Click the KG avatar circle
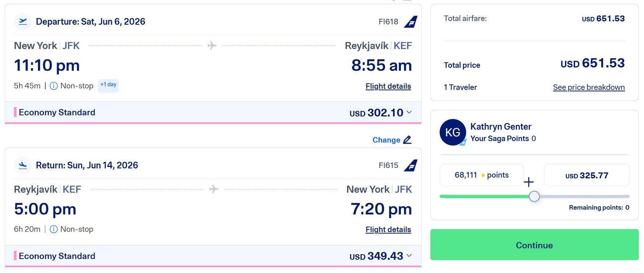Screen dimensions: 644x273 [x=453, y=132]
